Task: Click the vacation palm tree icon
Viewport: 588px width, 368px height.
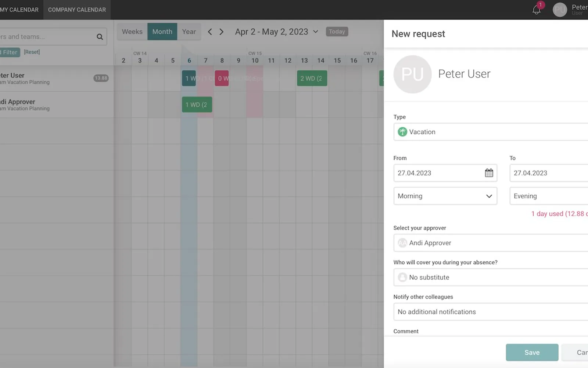Action: tap(402, 132)
